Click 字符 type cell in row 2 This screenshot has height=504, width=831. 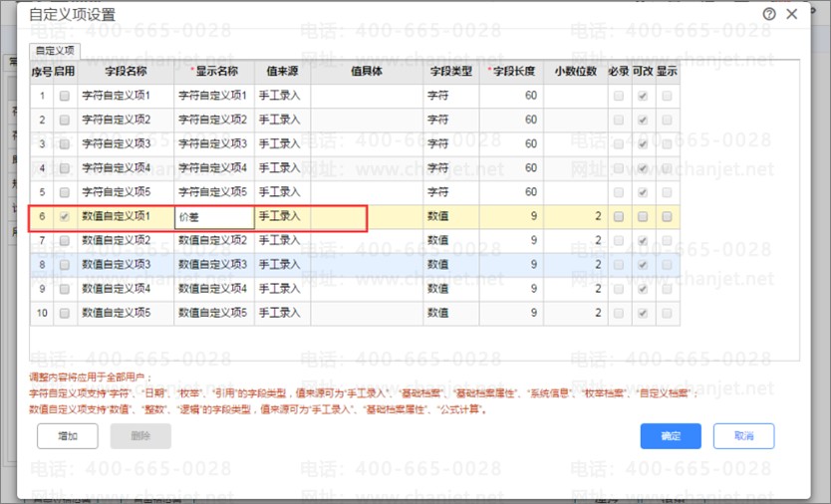(x=451, y=120)
